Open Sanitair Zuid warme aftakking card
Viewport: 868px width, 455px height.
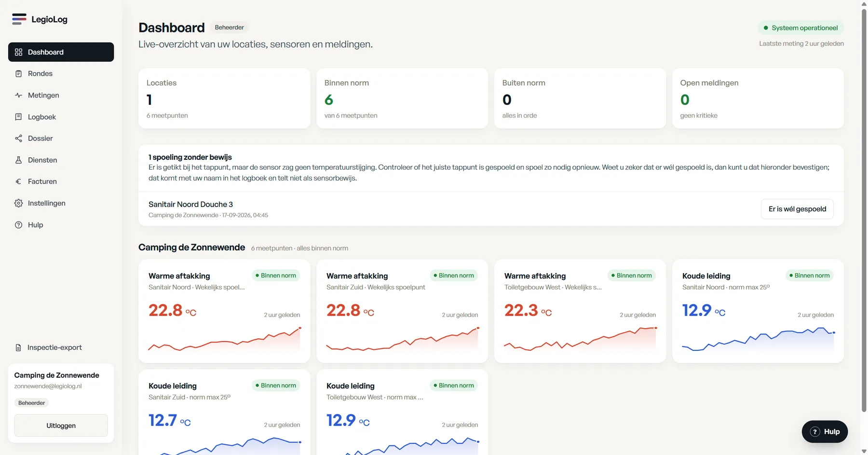[402, 311]
